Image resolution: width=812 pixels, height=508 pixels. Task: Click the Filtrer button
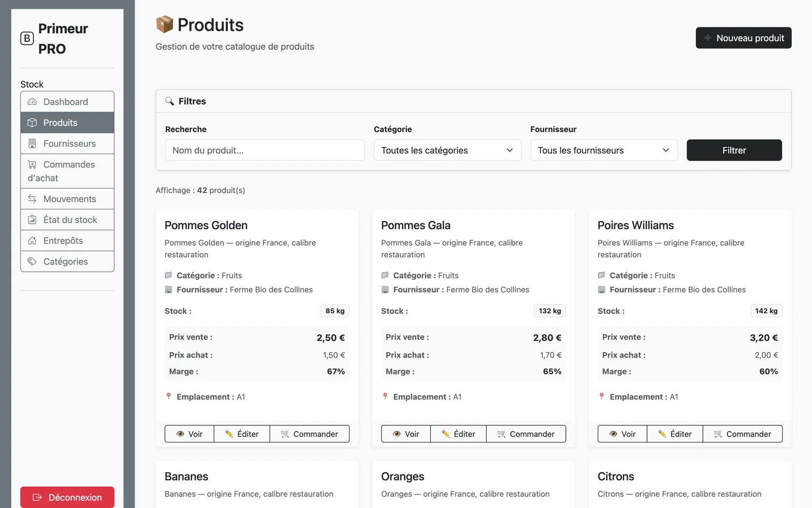click(734, 150)
